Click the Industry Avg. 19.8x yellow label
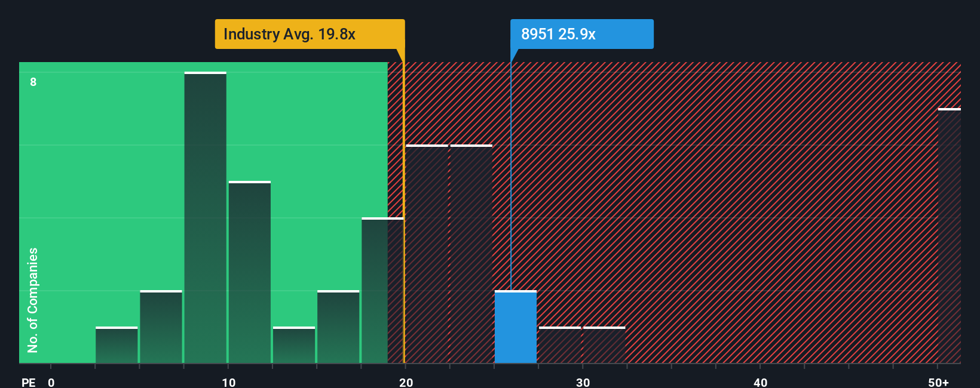This screenshot has height=388, width=980. click(310, 34)
